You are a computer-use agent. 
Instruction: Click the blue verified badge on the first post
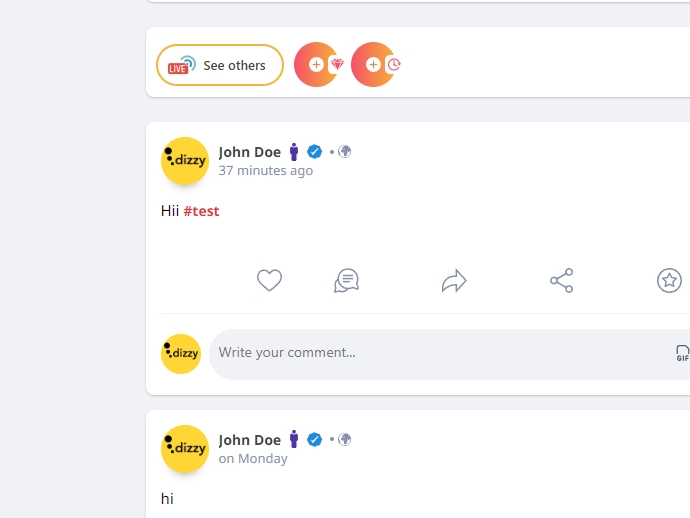pyautogui.click(x=314, y=152)
